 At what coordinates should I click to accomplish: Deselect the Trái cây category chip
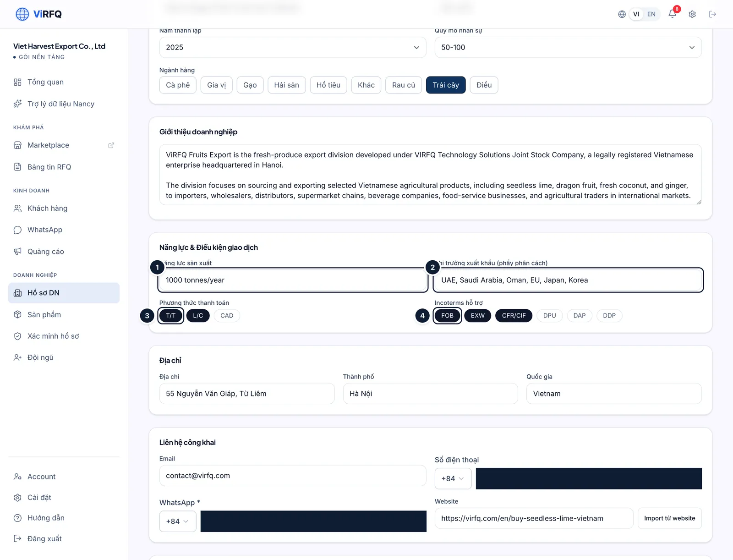click(x=446, y=85)
